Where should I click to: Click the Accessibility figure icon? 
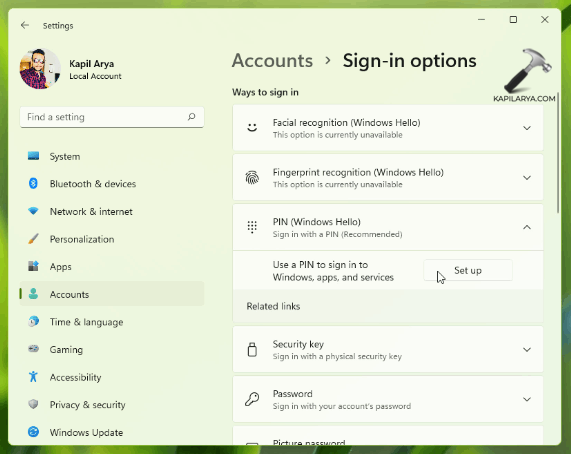point(33,377)
